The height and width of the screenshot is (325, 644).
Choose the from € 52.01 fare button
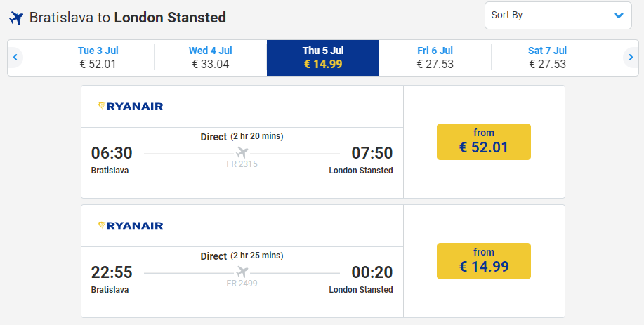click(x=484, y=142)
